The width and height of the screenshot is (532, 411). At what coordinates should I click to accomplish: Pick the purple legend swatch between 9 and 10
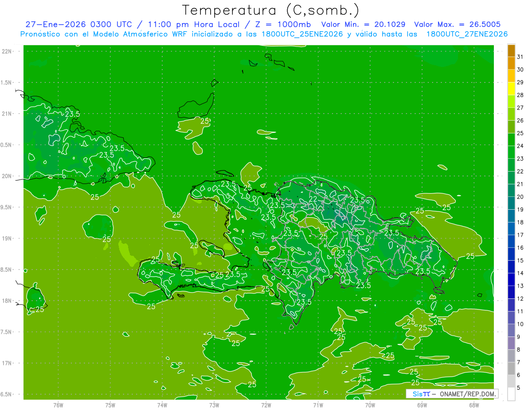(512, 331)
